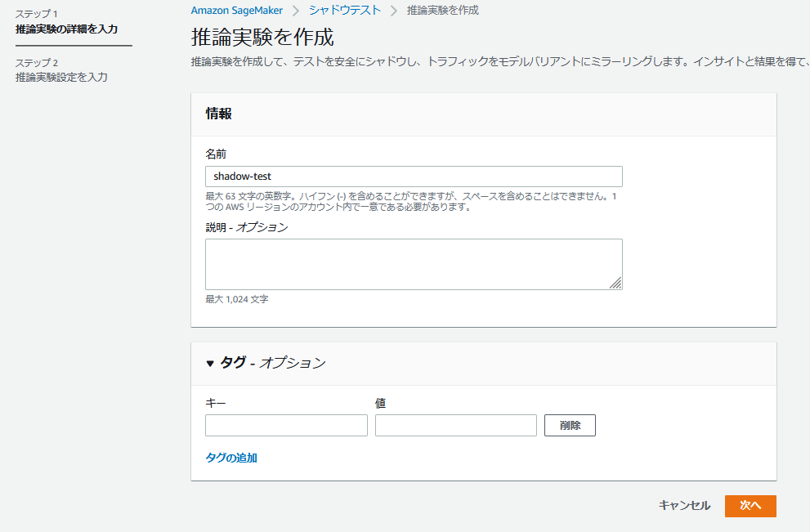The width and height of the screenshot is (810, 532).
Task: Select step 2 推論実験設定を入力
Action: coord(61,77)
